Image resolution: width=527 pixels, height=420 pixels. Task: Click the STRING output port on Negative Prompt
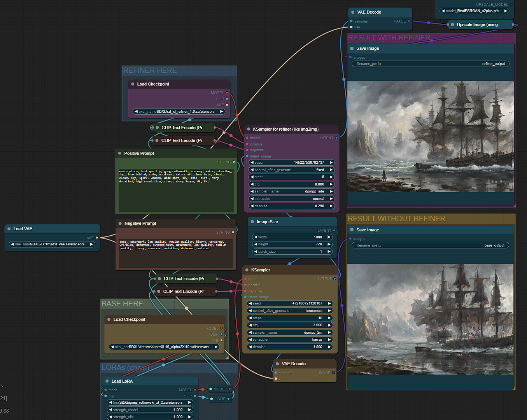233,233
